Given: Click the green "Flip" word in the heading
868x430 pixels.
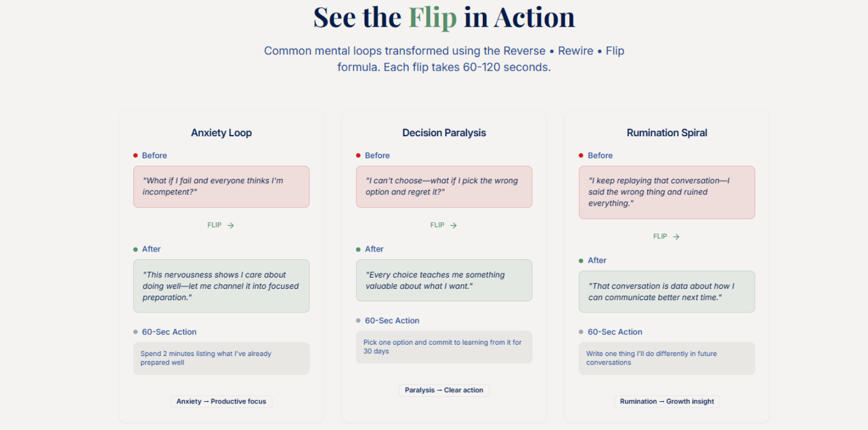Looking at the screenshot, I should [433, 18].
